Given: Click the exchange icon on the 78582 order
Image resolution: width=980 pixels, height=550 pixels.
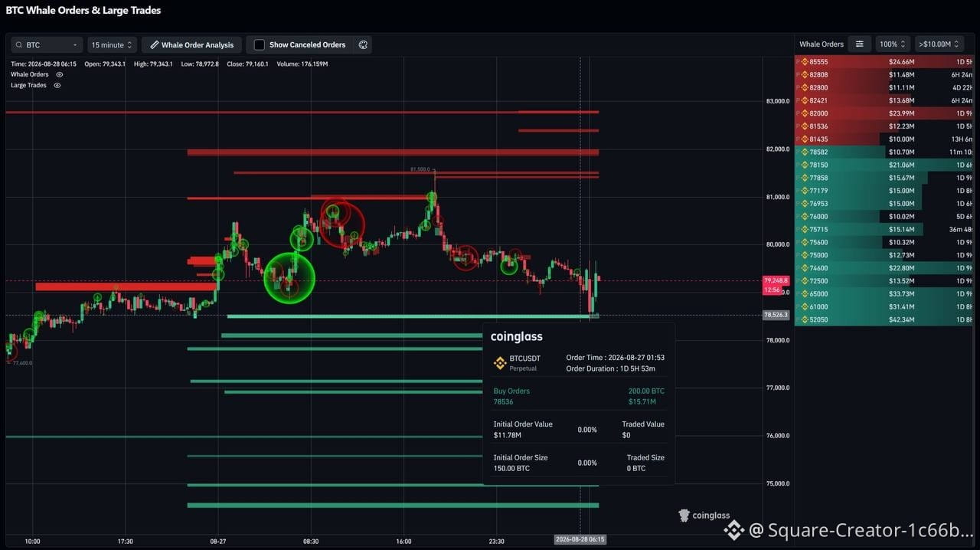Looking at the screenshot, I should pos(805,152).
